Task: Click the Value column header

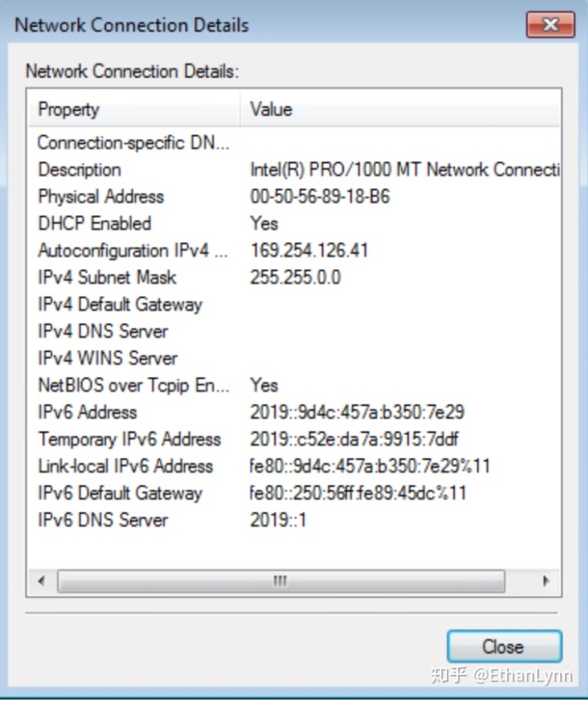Action: (399, 109)
